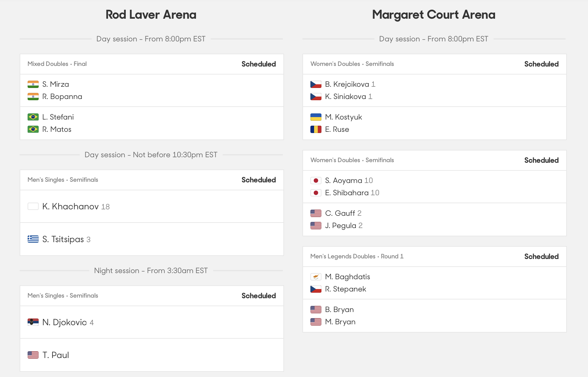Click Romania flag beside E. Ruse
This screenshot has width=588, height=377.
click(316, 129)
